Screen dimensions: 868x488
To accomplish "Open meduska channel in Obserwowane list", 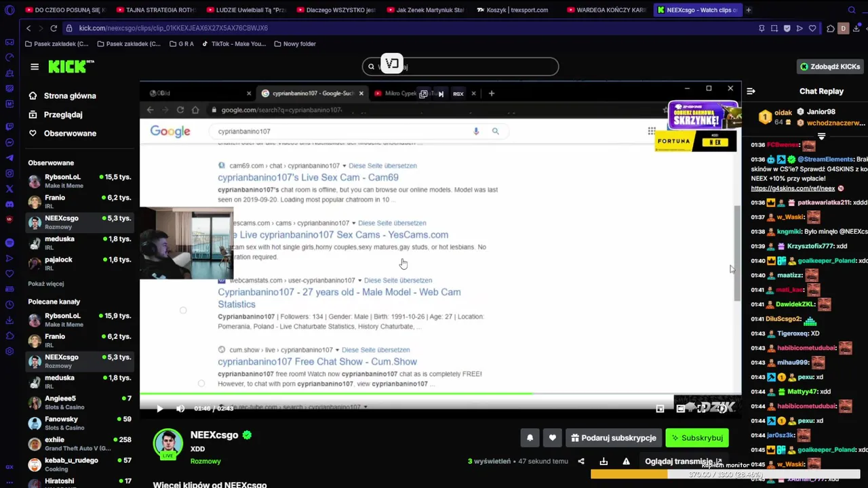I will [x=79, y=243].
